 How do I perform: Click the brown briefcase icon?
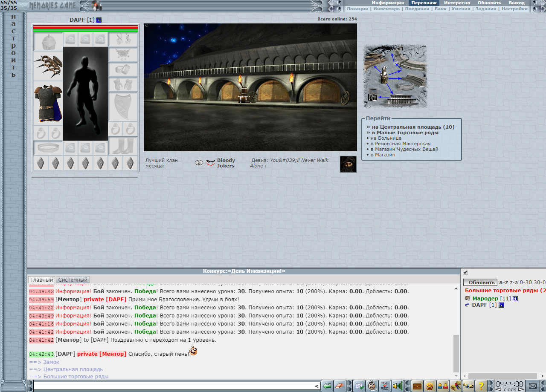pos(417,386)
